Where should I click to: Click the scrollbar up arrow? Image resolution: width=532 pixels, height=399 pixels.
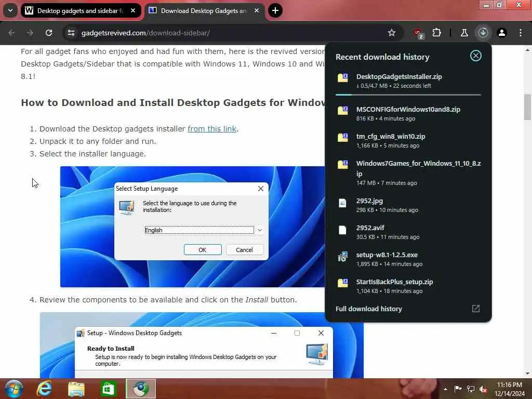click(x=527, y=50)
